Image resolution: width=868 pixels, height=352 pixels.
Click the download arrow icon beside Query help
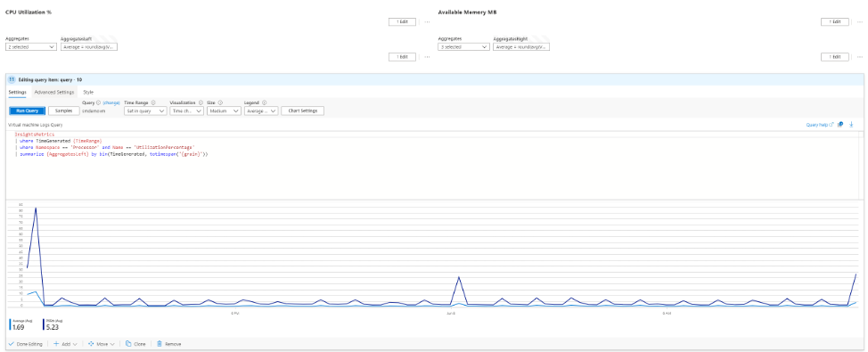pyautogui.click(x=851, y=125)
